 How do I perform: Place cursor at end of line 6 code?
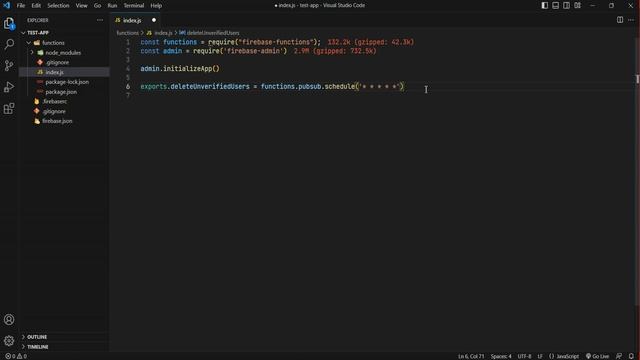pyautogui.click(x=404, y=87)
